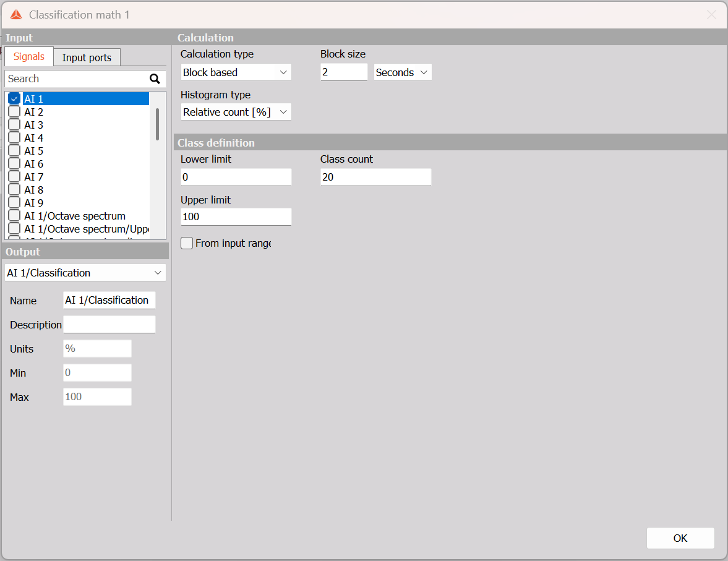Confirm with the OK button
728x561 pixels.
tap(680, 538)
